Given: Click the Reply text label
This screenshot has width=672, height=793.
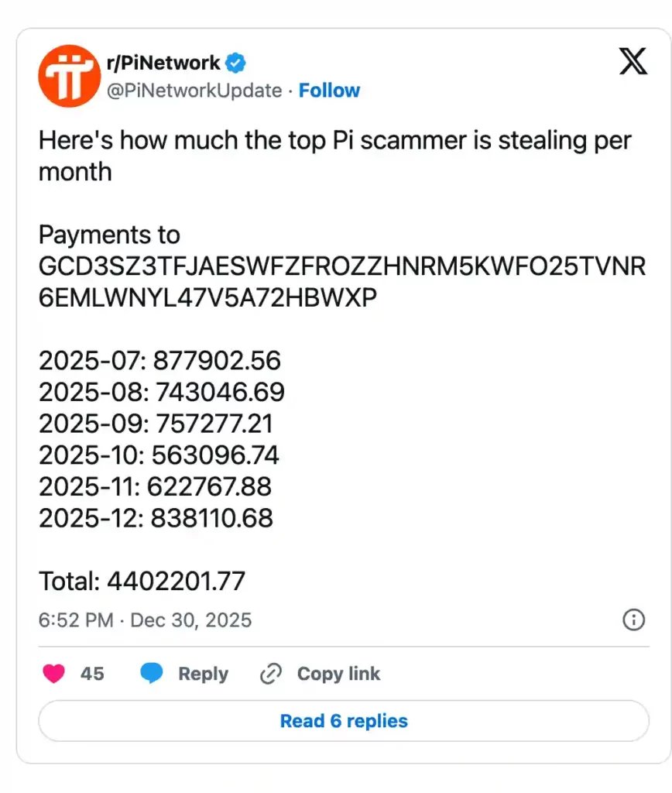Looking at the screenshot, I should tap(203, 674).
